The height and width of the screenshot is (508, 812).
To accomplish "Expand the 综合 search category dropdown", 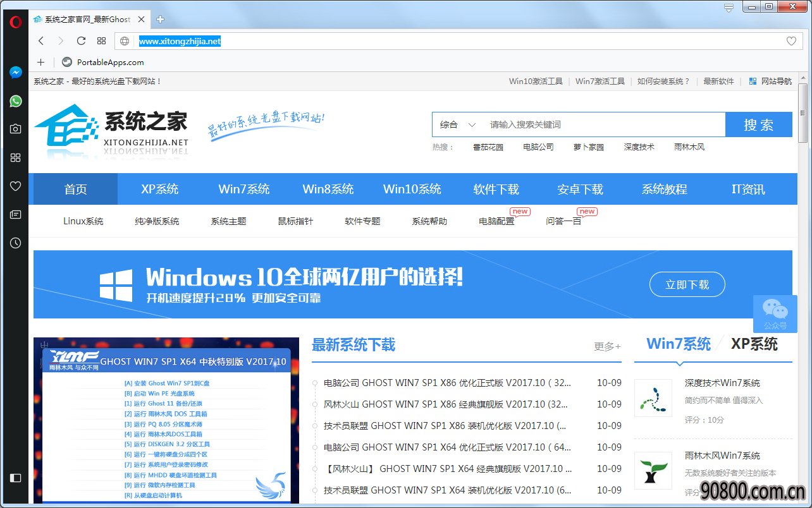I will pyautogui.click(x=458, y=124).
